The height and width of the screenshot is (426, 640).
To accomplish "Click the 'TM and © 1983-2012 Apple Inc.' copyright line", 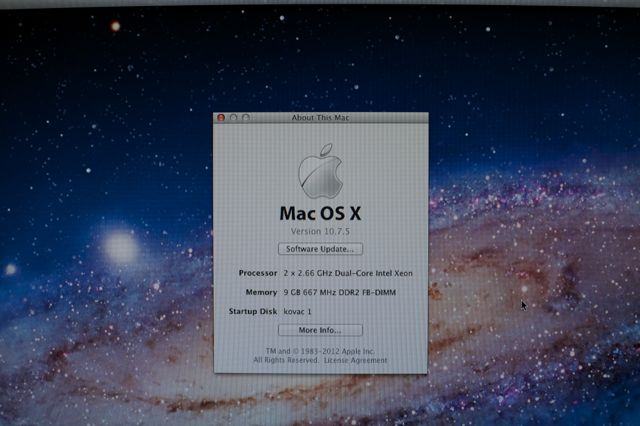I will [x=320, y=351].
